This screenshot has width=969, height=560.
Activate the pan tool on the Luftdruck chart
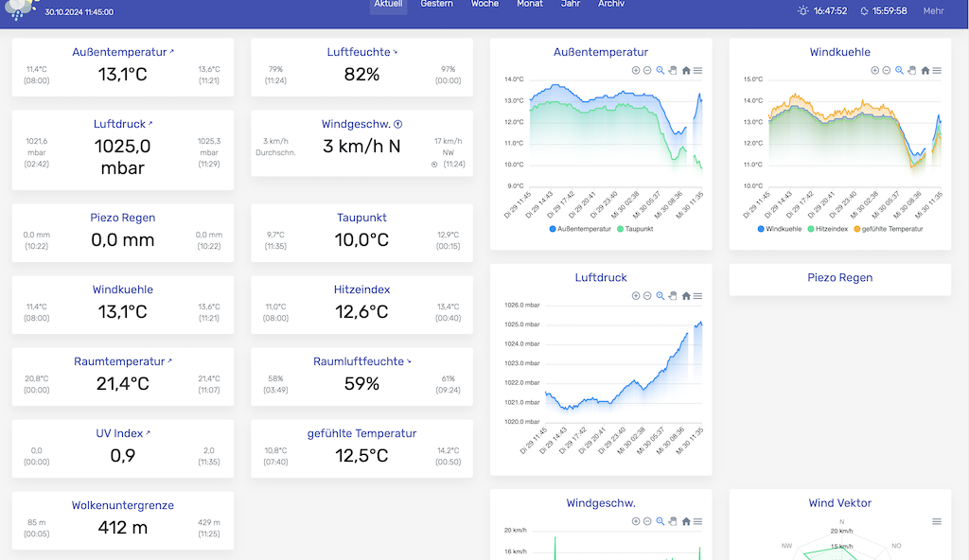(x=673, y=296)
